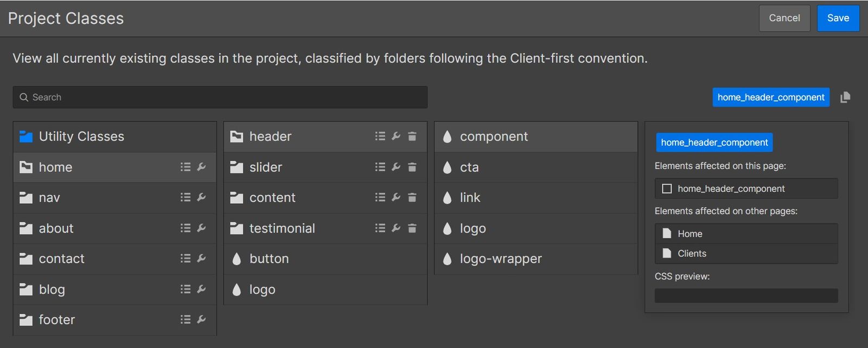The width and height of the screenshot is (868, 348).
Task: Expand the contact folder
Action: pos(61,259)
